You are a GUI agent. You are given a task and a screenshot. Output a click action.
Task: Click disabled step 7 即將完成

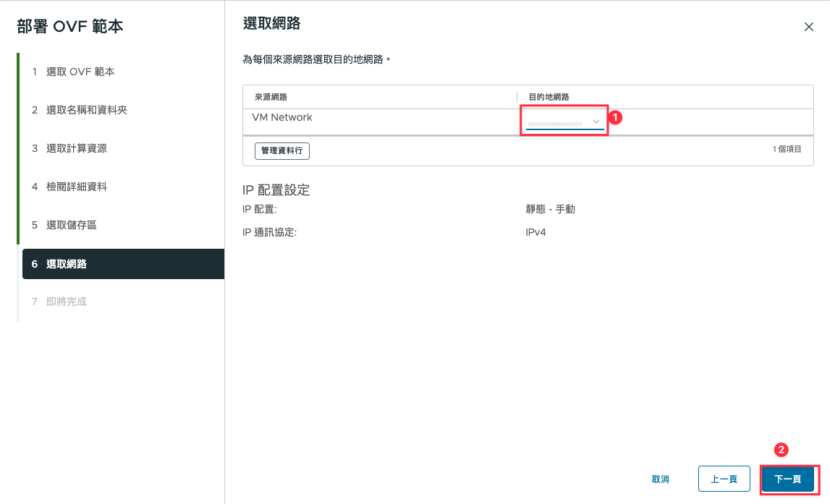tap(59, 302)
